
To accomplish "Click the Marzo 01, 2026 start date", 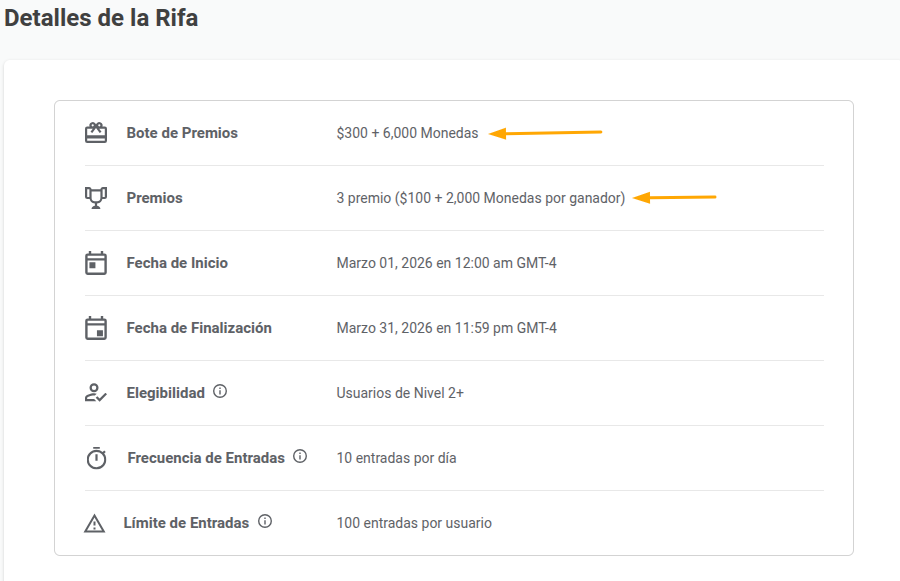I will [446, 263].
